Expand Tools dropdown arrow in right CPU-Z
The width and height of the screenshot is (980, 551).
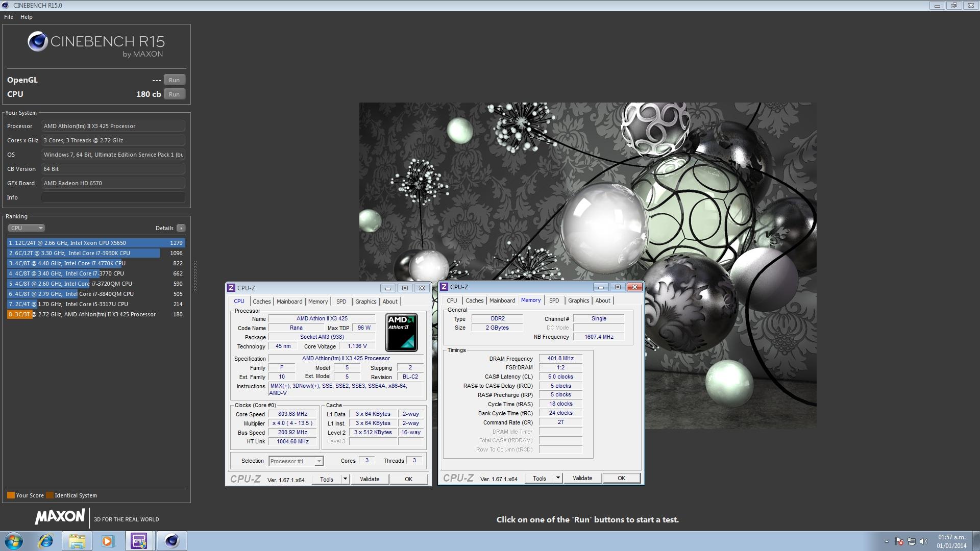coord(558,478)
